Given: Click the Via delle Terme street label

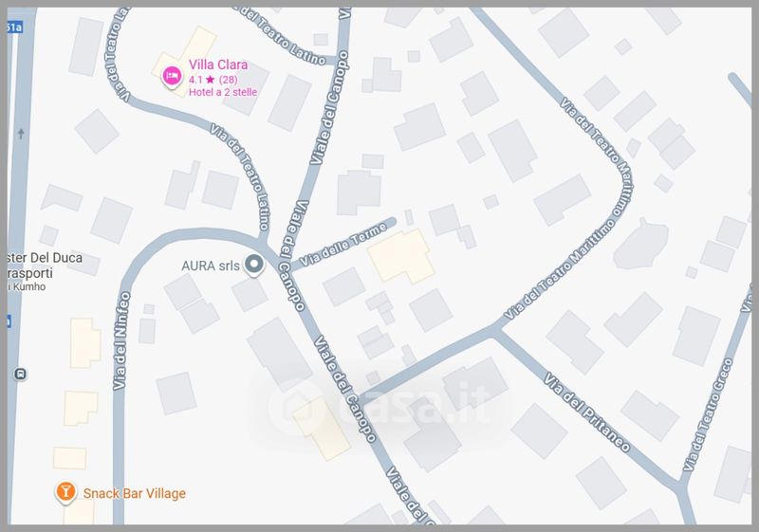Looking at the screenshot, I should (x=343, y=245).
